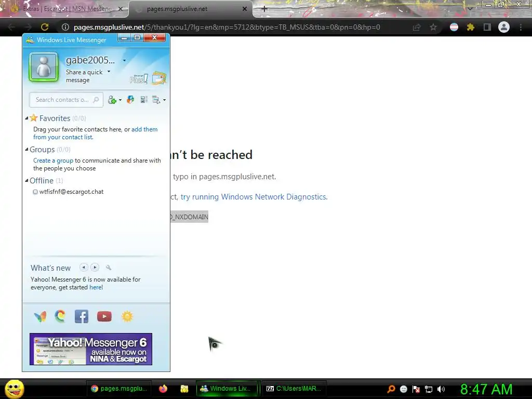The image size is (532, 399).
Task: Click the show menu icon in Messenger
Action: [x=156, y=100]
